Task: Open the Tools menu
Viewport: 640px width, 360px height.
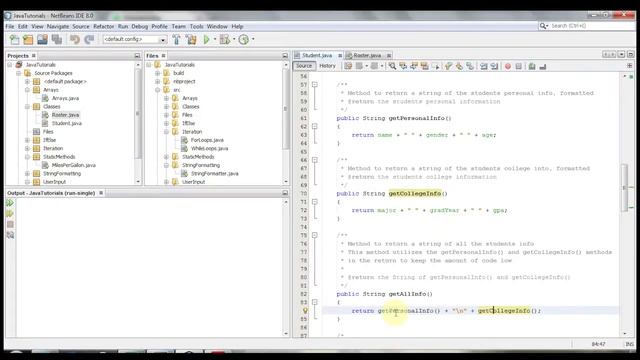Action: [196, 27]
